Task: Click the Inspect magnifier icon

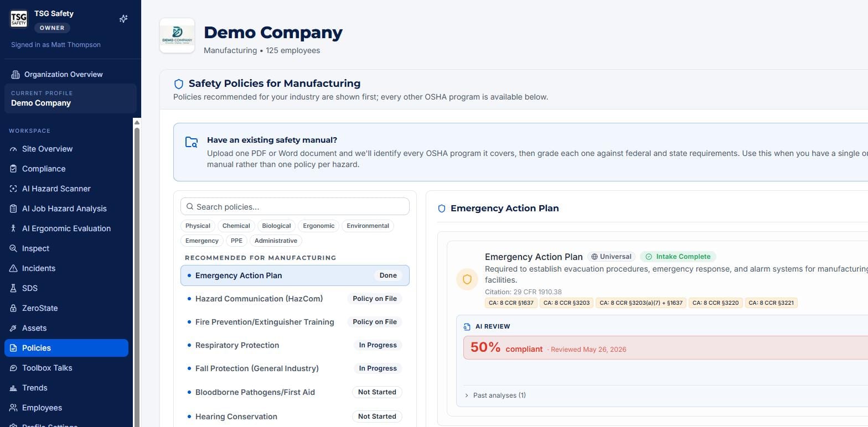Action: [x=13, y=248]
